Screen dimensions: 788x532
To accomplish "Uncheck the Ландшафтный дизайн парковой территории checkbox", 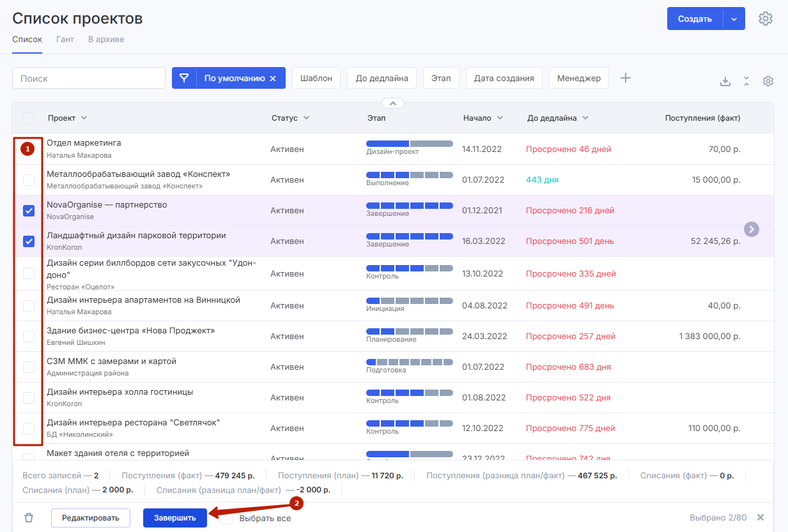I will (29, 241).
